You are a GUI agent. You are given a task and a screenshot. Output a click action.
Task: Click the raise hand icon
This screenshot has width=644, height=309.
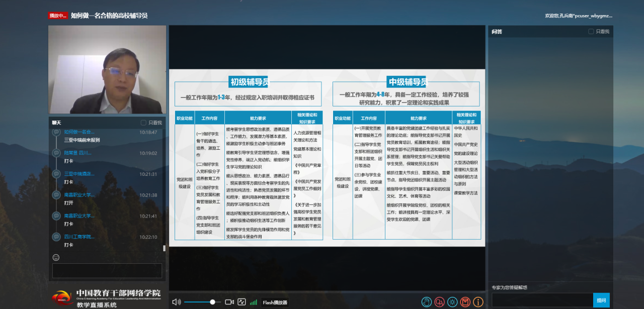(x=427, y=302)
